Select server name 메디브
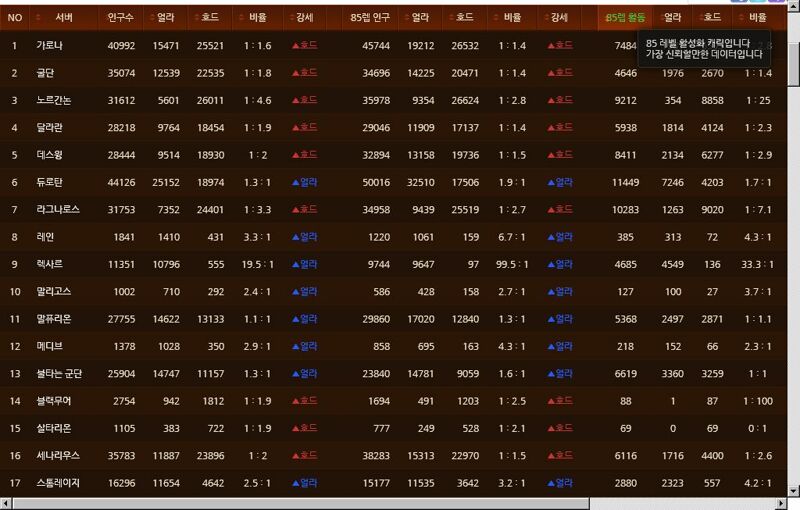Image resolution: width=800 pixels, height=510 pixels. point(49,346)
